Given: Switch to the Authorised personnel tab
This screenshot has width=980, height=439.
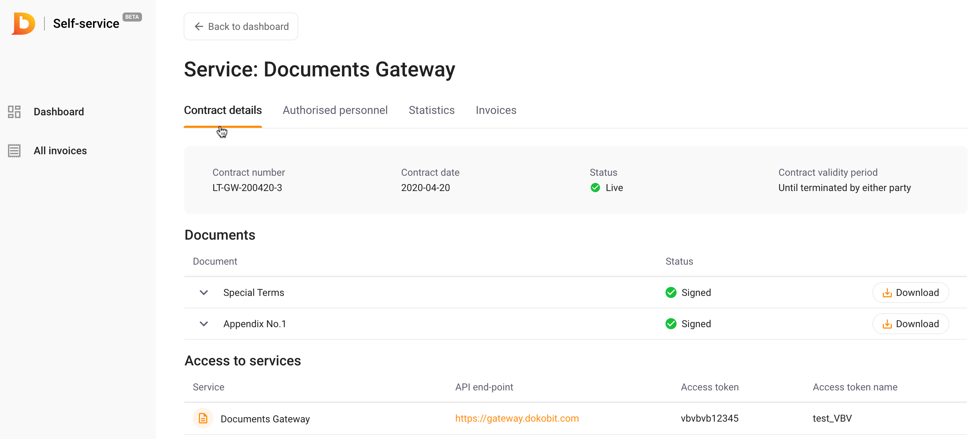Looking at the screenshot, I should 335,110.
